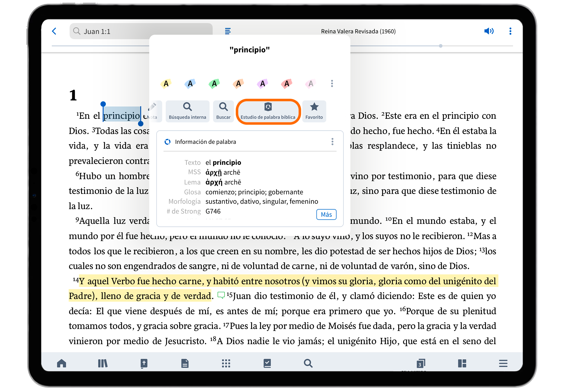This screenshot has width=564, height=392.
Task: Open the bottom hamburger menu
Action: [x=503, y=363]
